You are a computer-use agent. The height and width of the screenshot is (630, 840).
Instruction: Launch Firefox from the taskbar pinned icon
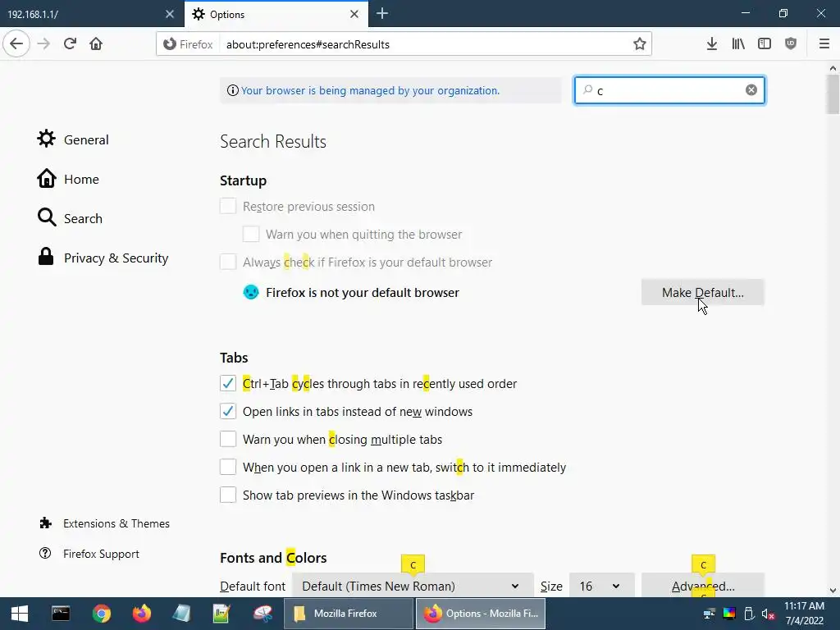pos(142,614)
